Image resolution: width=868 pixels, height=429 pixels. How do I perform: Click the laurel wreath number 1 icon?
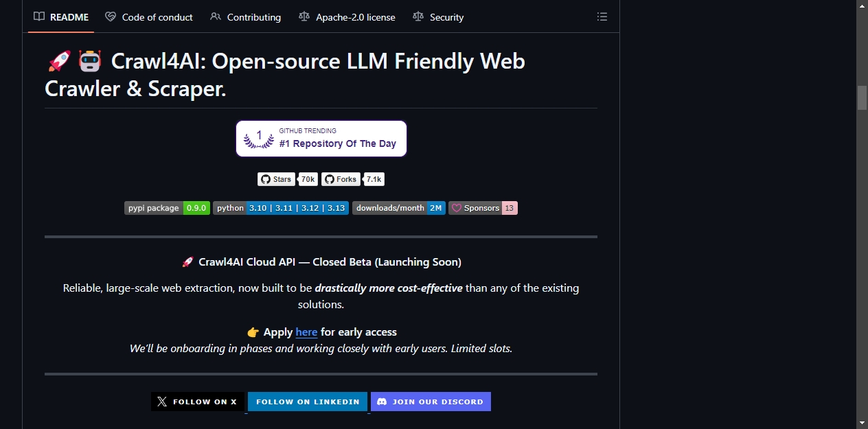[x=259, y=139]
